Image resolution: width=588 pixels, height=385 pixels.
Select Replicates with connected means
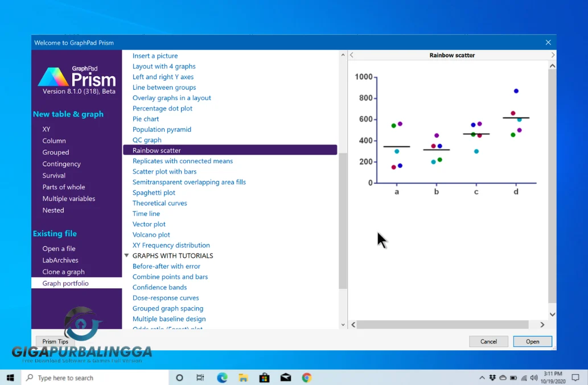click(182, 161)
